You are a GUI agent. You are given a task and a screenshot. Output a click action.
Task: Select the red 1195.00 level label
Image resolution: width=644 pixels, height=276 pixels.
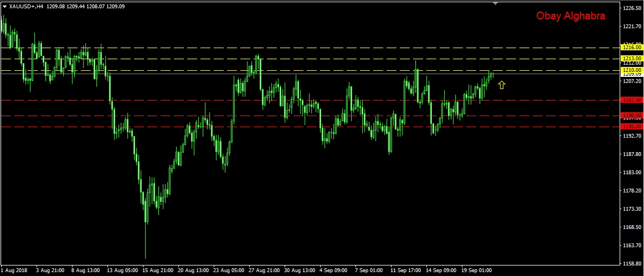click(632, 127)
